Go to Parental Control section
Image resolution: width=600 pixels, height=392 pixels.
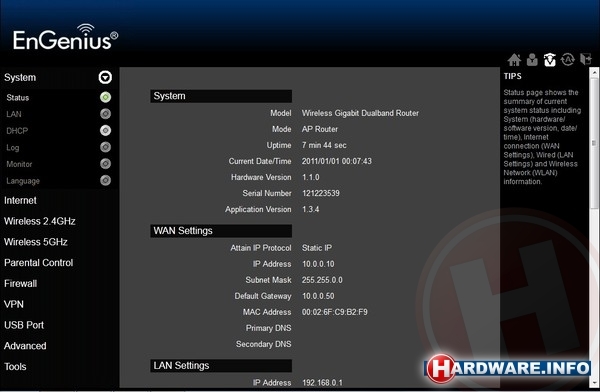(39, 263)
